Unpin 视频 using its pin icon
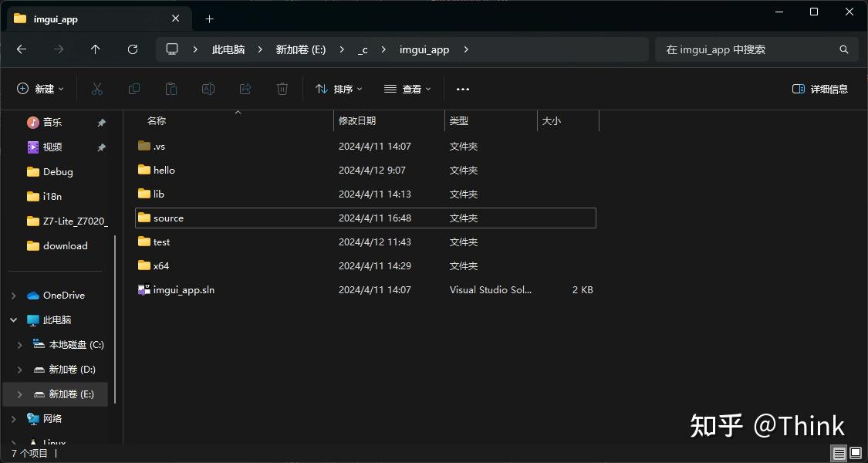 click(102, 147)
